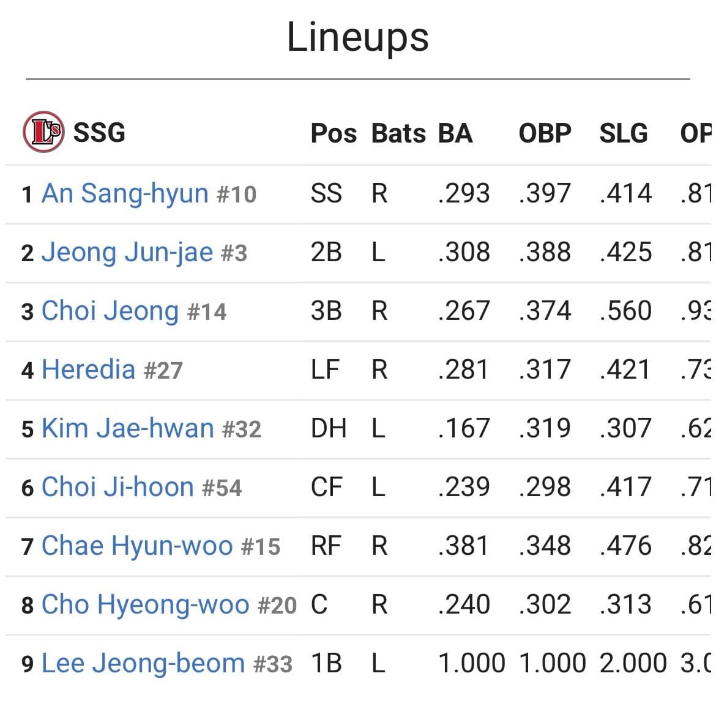The height and width of the screenshot is (728, 716).
Task: Open Jeong Jun-jae player link
Action: 127,252
